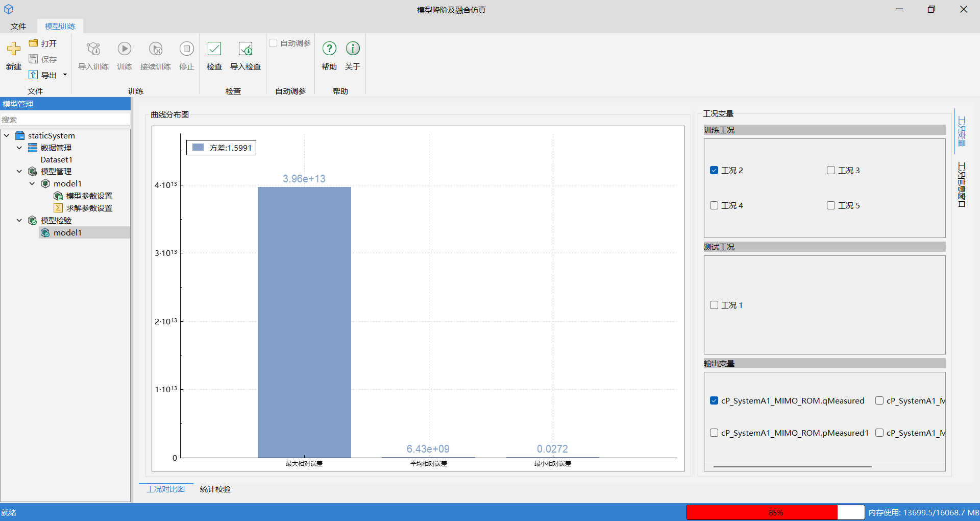Select 求解参数设置 item in the tree
The height and width of the screenshot is (521, 980).
point(89,208)
